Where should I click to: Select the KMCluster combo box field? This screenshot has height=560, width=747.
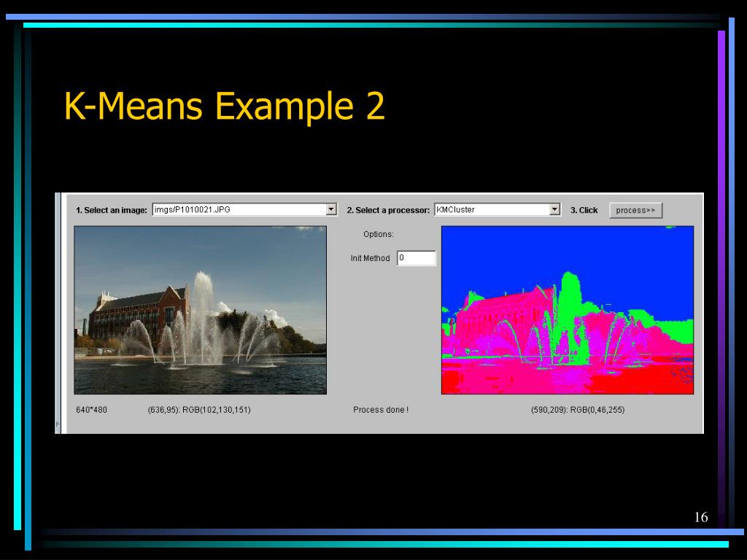tap(497, 209)
